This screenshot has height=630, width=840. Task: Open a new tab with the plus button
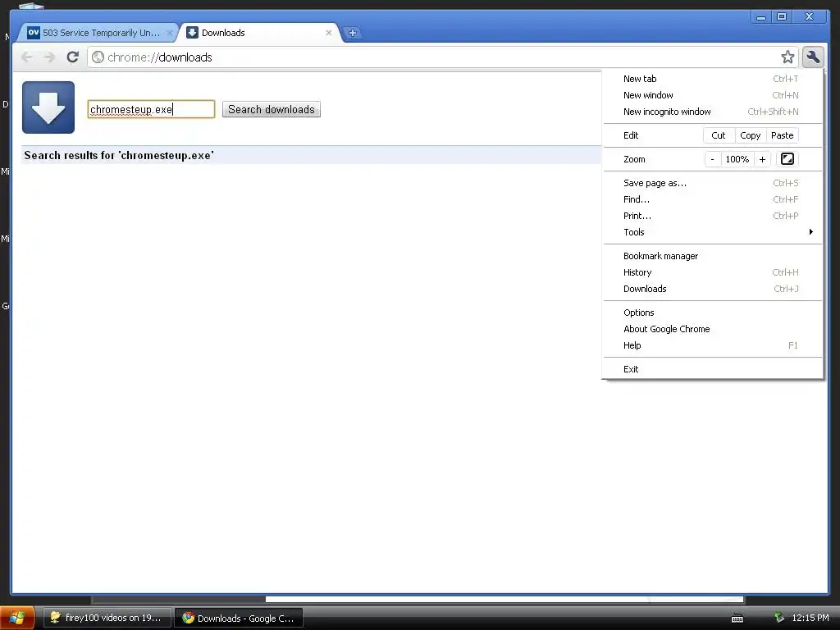tap(352, 33)
